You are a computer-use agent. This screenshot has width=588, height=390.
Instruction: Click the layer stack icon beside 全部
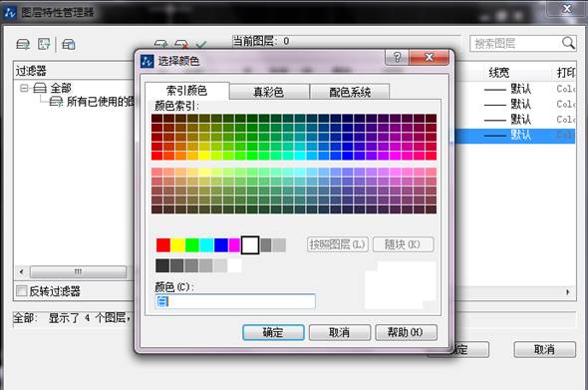tap(40, 88)
